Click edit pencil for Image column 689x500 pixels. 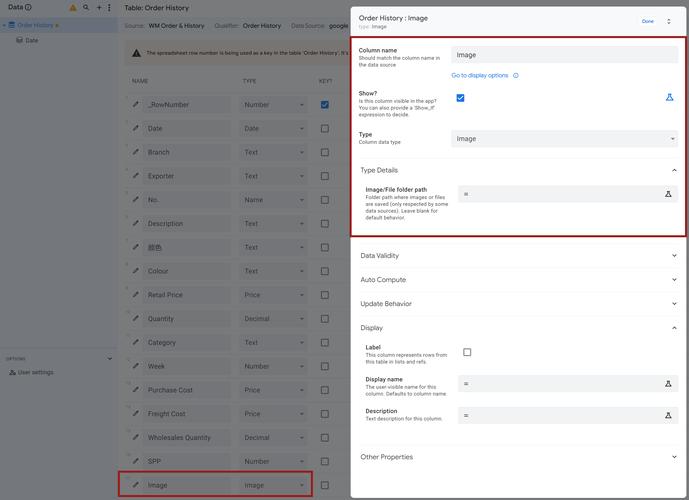[x=136, y=485]
